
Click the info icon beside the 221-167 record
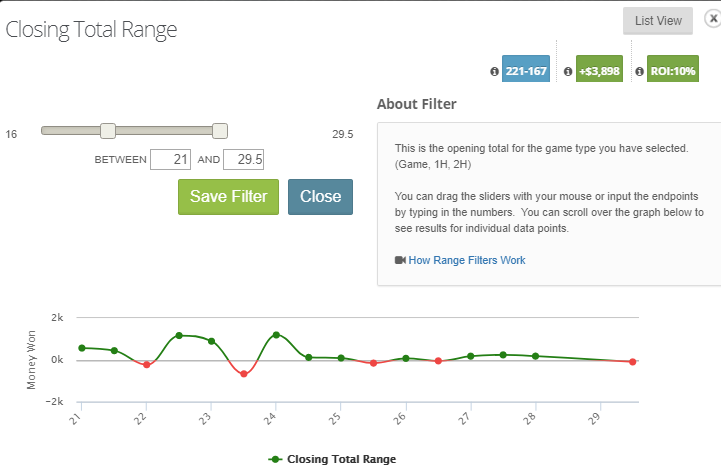(x=494, y=72)
